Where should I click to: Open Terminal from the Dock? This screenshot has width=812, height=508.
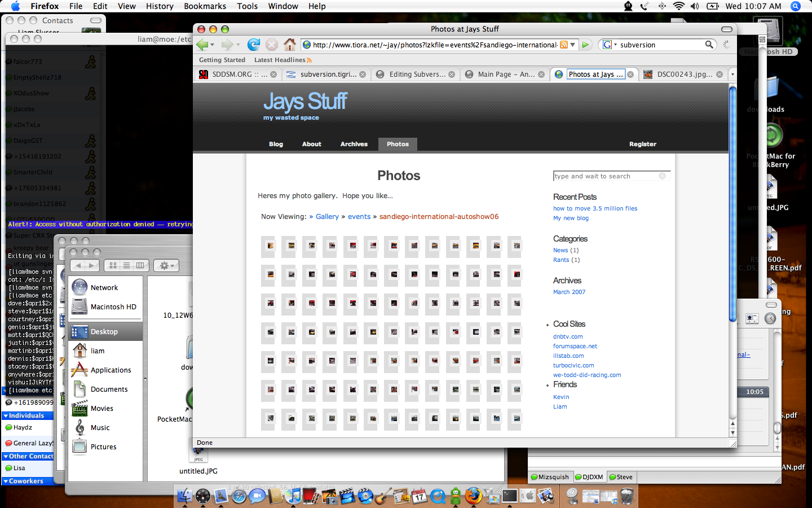[510, 496]
